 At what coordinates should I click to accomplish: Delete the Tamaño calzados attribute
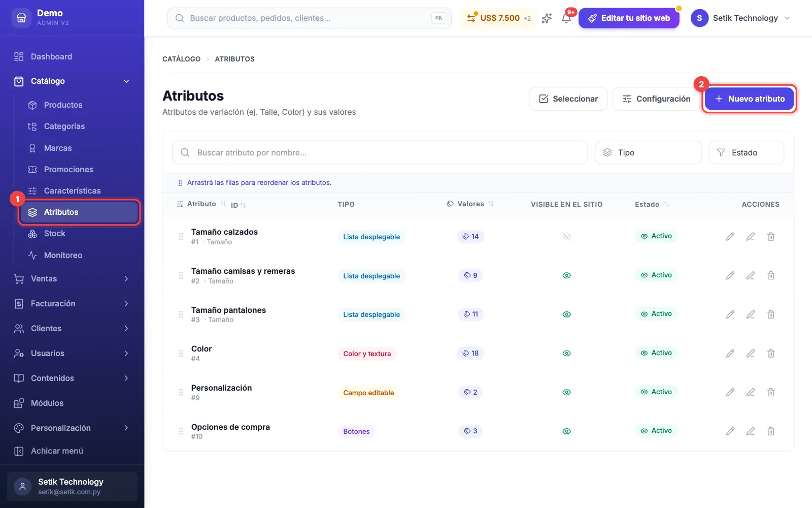coord(770,236)
